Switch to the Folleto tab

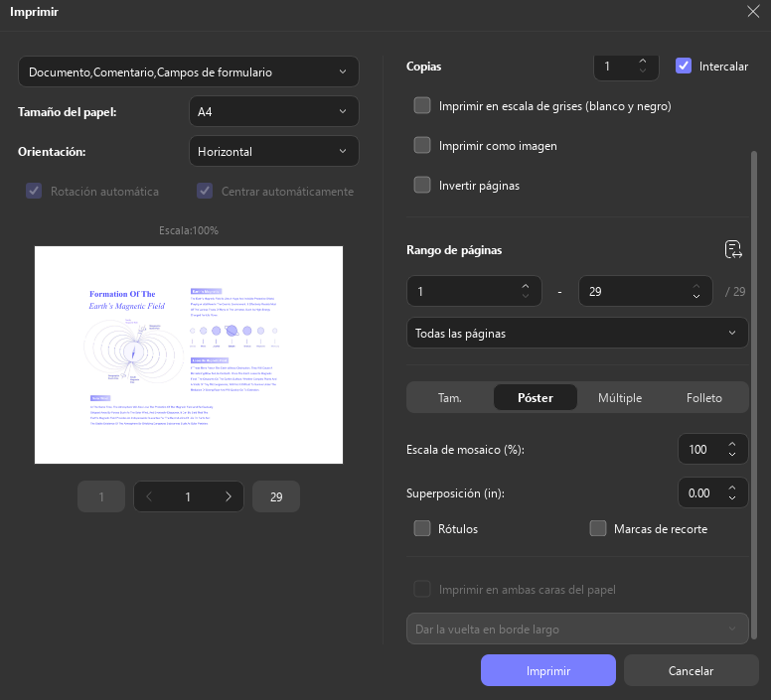tap(704, 397)
